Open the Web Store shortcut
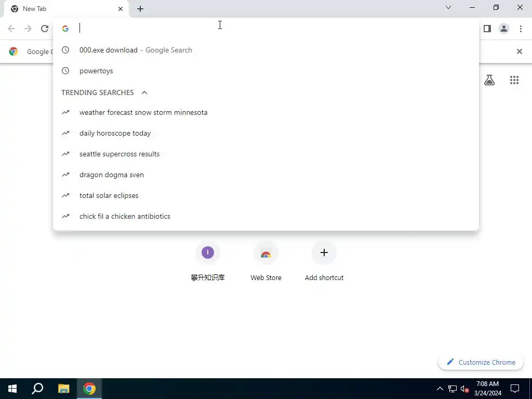Viewport: 532px width, 399px height. pos(266,261)
